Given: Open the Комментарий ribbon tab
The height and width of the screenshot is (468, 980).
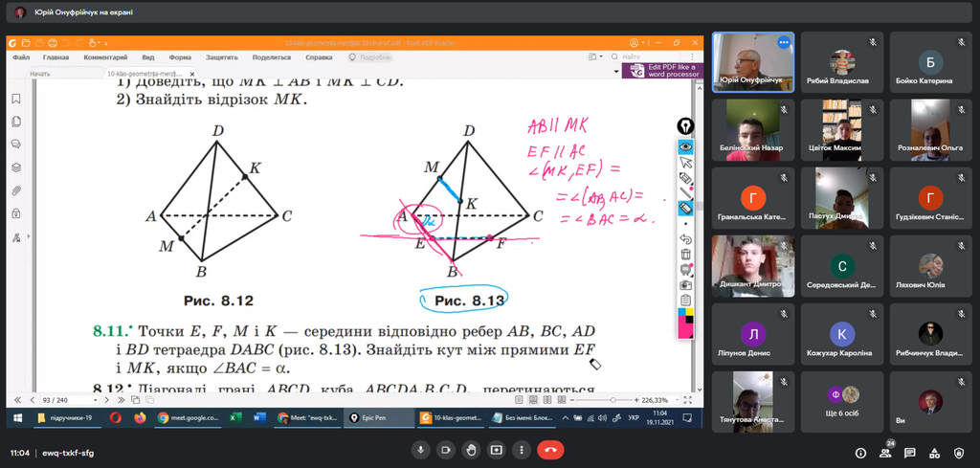Looking at the screenshot, I should click(x=105, y=57).
